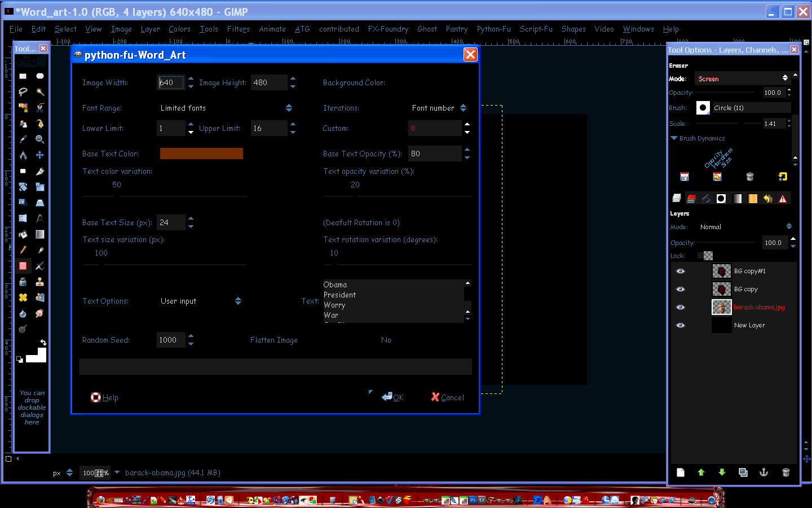Screen dimensions: 812x508
Task: Hide the BG copy#1 layer
Action: coord(681,271)
